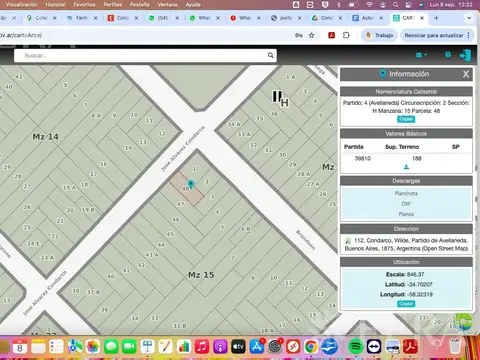Screen dimensions: 480x360
Task: Click the red Acrobat extension icon in toolbar
Action: (331, 35)
